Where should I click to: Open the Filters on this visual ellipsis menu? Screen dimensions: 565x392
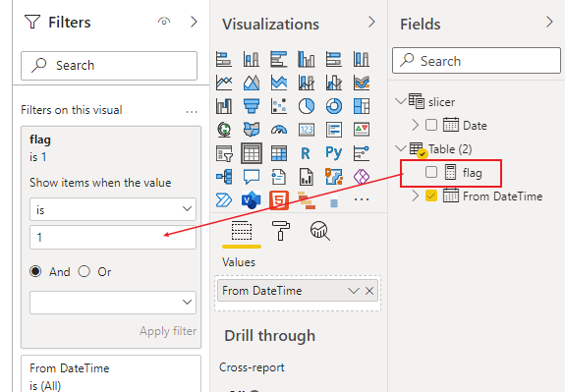click(192, 112)
